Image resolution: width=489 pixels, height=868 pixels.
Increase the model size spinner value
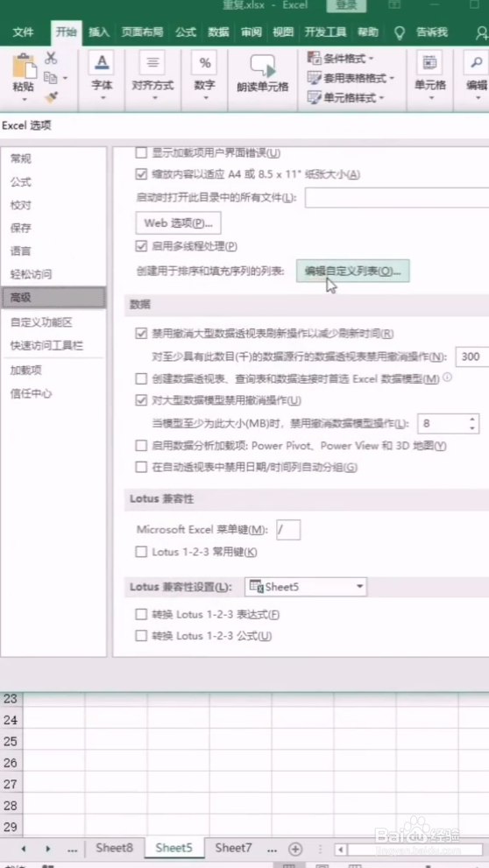tap(471, 419)
